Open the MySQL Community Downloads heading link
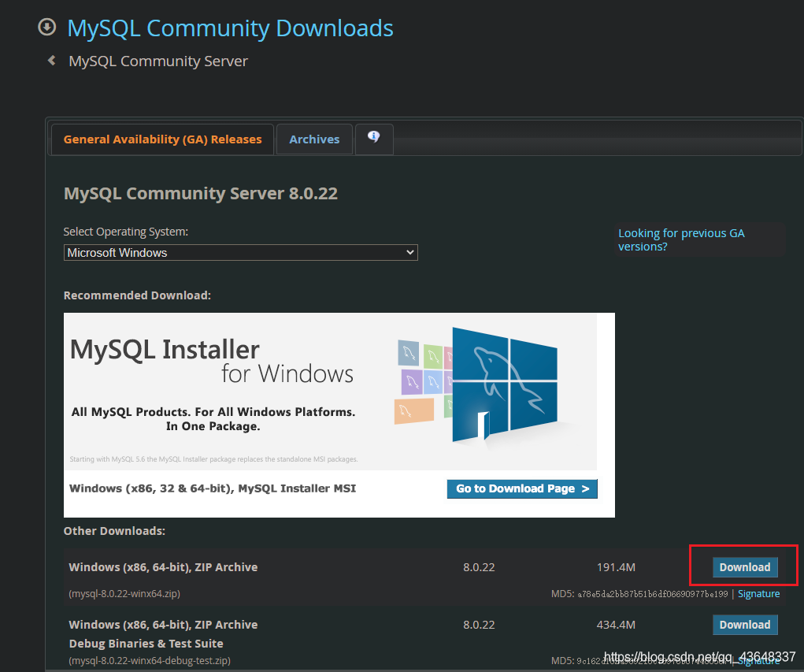804x672 pixels. tap(230, 28)
